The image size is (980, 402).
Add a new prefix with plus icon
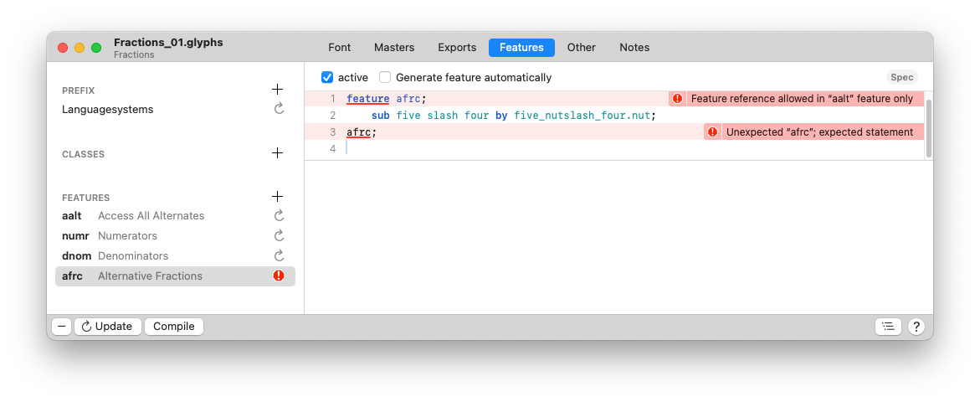click(x=278, y=90)
